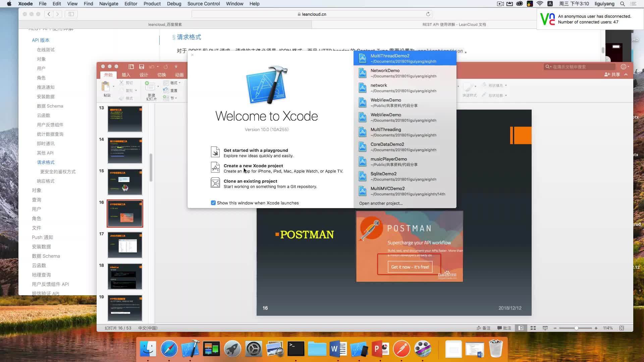
Task: Click the undo icon in PowerPoint
Action: coord(152,67)
